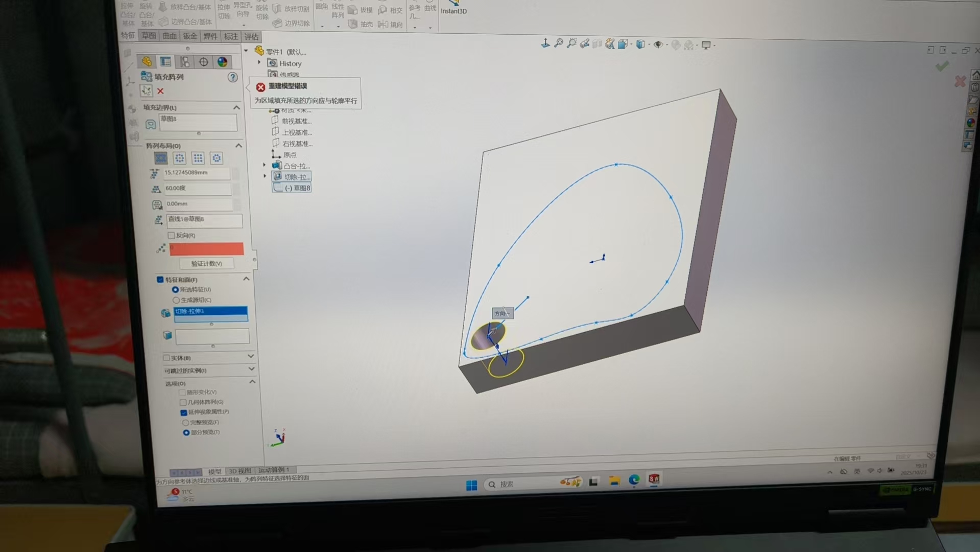Select the square pattern layout icon
Screen dimensions: 980x552
[198, 158]
